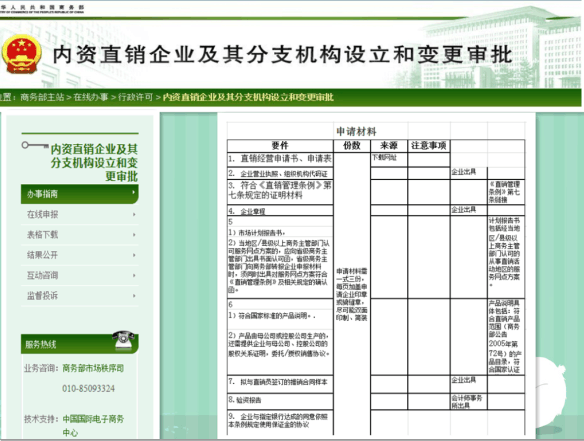The image size is (584, 441).
Task: Click the arrow next to 办事指南
Action: coord(134,193)
